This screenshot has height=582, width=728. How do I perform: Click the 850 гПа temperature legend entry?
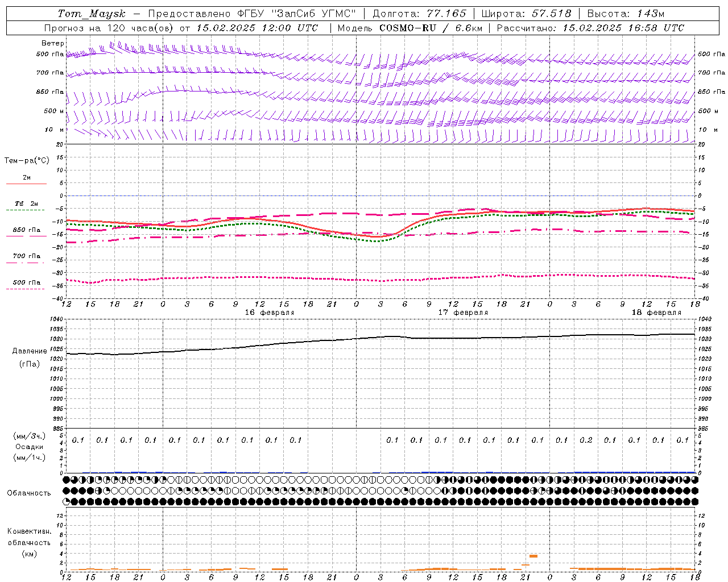pos(27,232)
